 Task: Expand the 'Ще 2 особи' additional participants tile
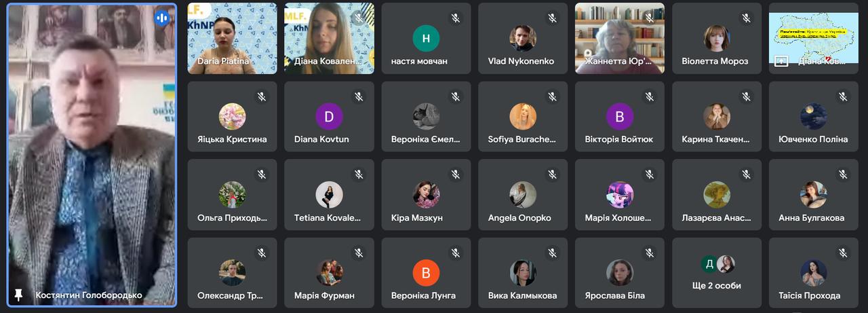717,273
